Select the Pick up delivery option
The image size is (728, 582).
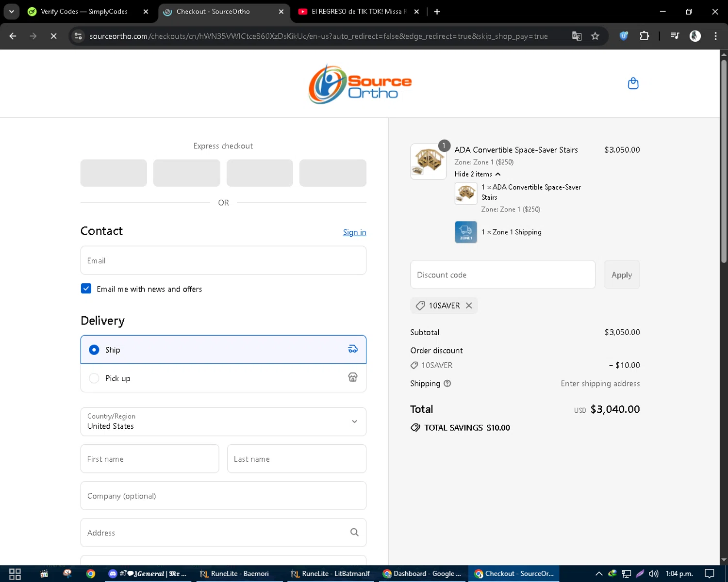click(223, 378)
